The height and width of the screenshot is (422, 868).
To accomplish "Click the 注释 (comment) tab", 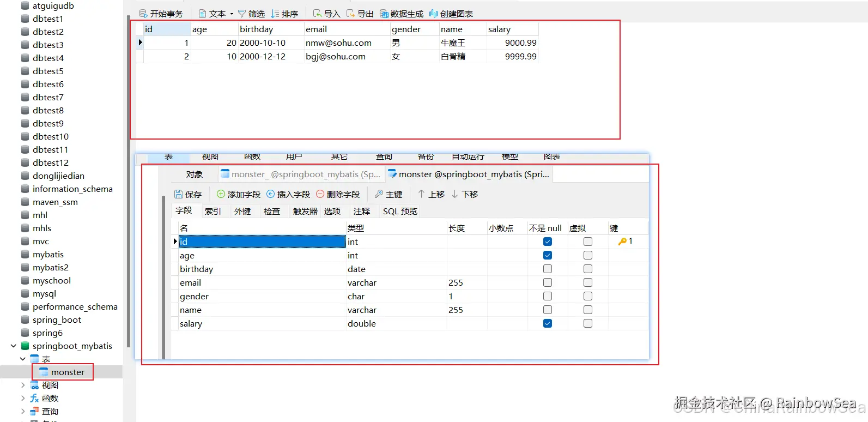I will tap(362, 211).
